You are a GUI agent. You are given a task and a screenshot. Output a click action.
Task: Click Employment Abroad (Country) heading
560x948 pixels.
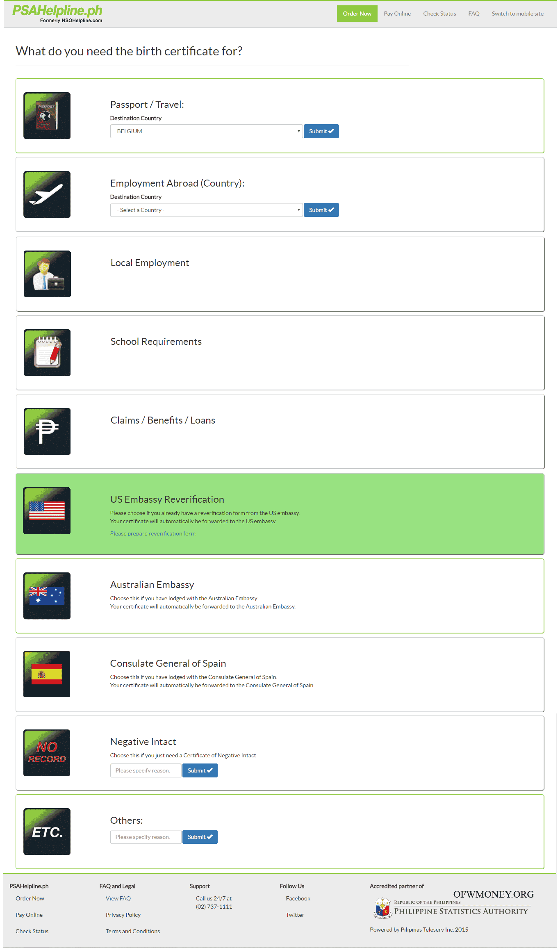177,183
